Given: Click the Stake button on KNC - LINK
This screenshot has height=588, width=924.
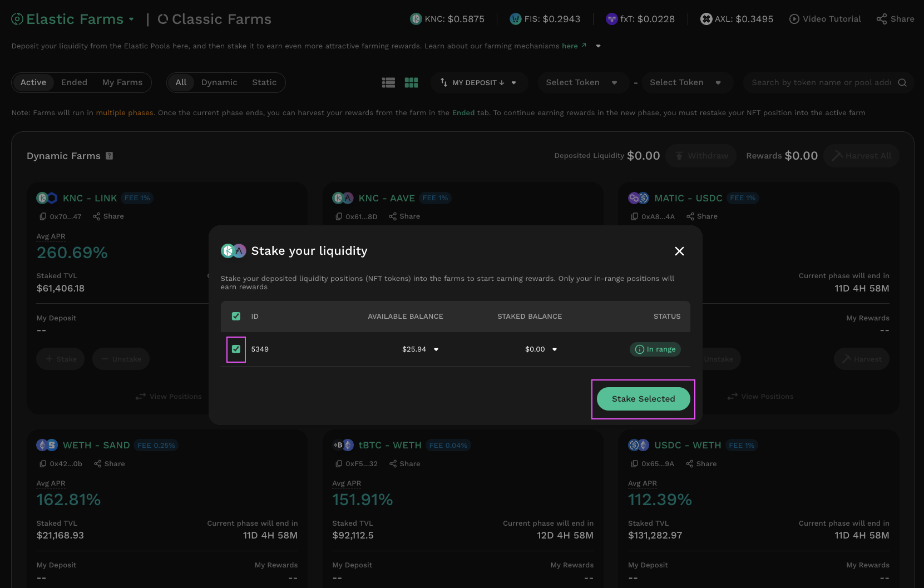Looking at the screenshot, I should [x=61, y=359].
